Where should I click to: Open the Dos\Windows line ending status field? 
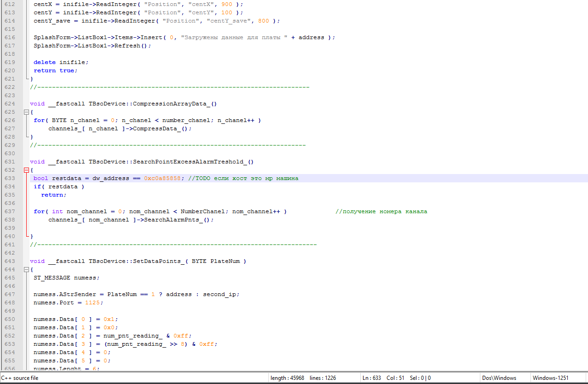(499, 378)
